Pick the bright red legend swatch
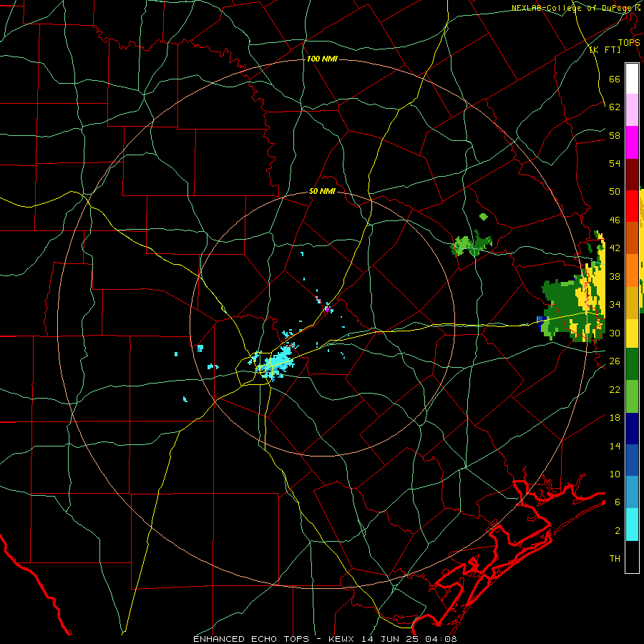The height and width of the screenshot is (644, 644). coord(632,206)
